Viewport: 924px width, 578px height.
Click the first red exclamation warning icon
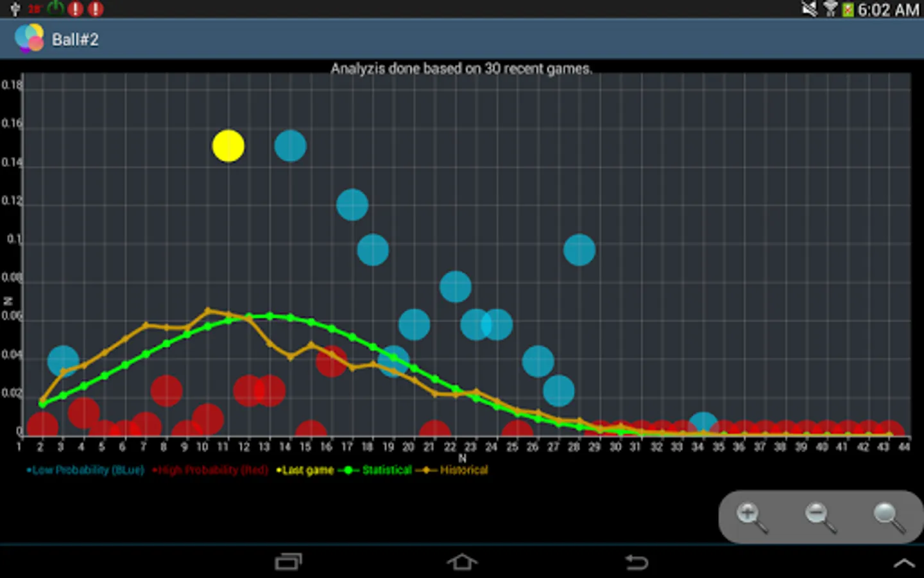pyautogui.click(x=76, y=9)
